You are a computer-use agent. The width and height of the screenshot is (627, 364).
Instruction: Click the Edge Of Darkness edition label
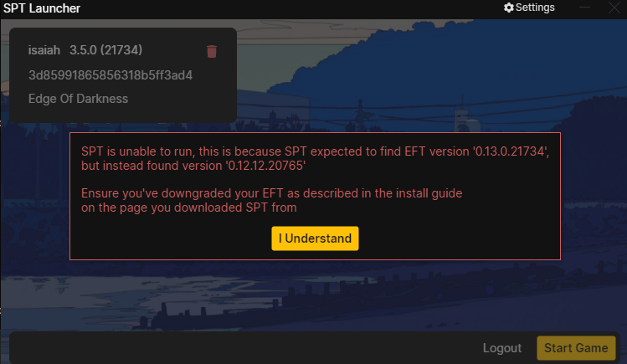79,99
